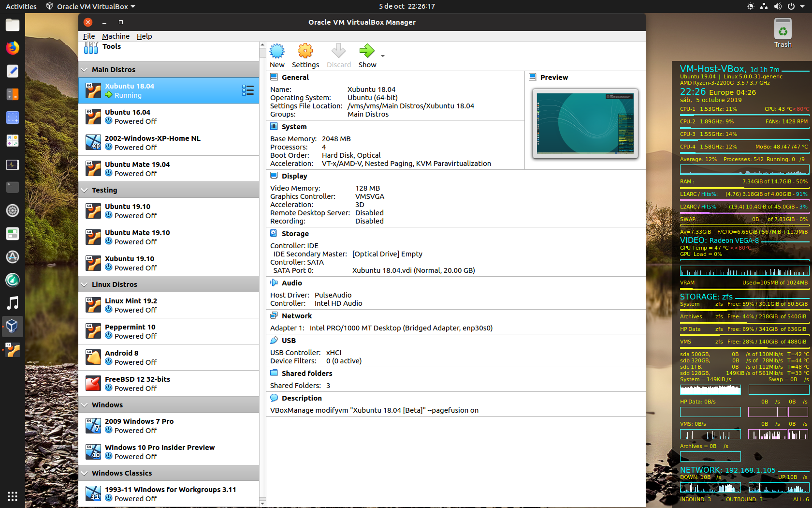The width and height of the screenshot is (812, 508).
Task: Open the Machine menu
Action: coord(116,36)
